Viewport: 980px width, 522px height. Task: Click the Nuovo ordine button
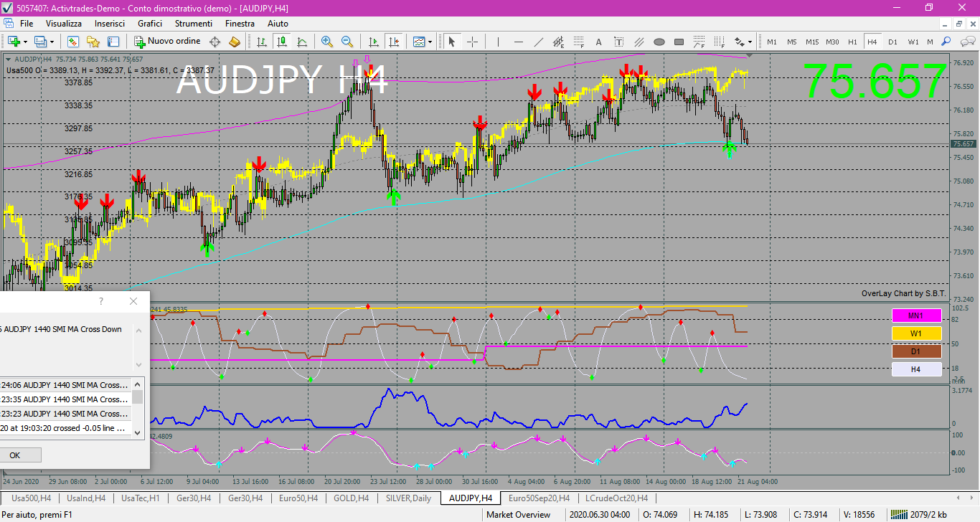point(167,42)
